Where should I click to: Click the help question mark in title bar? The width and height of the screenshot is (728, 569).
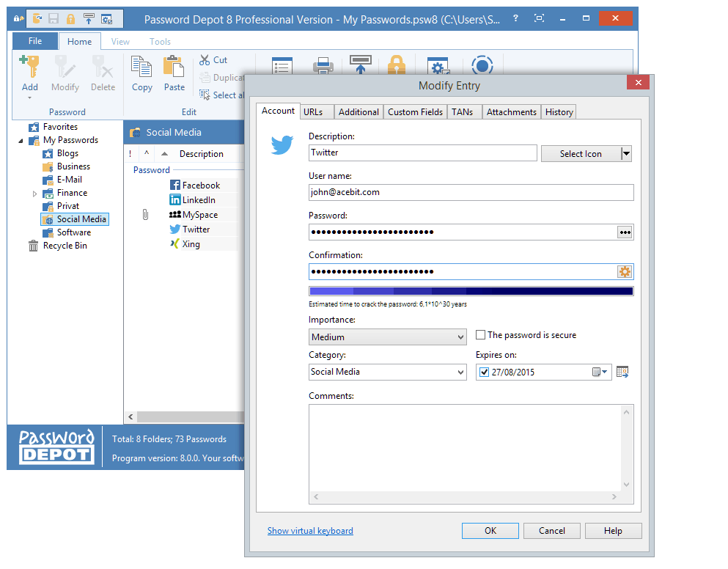pos(516,18)
